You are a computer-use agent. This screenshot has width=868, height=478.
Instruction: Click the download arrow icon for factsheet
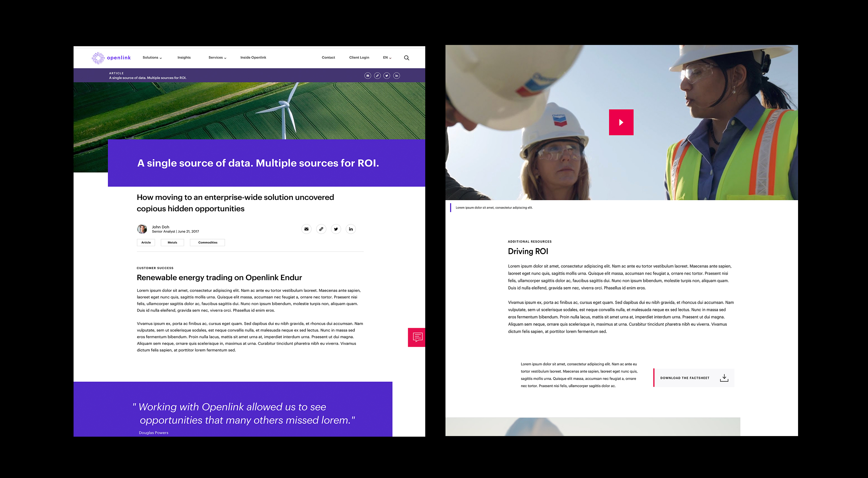tap(724, 378)
